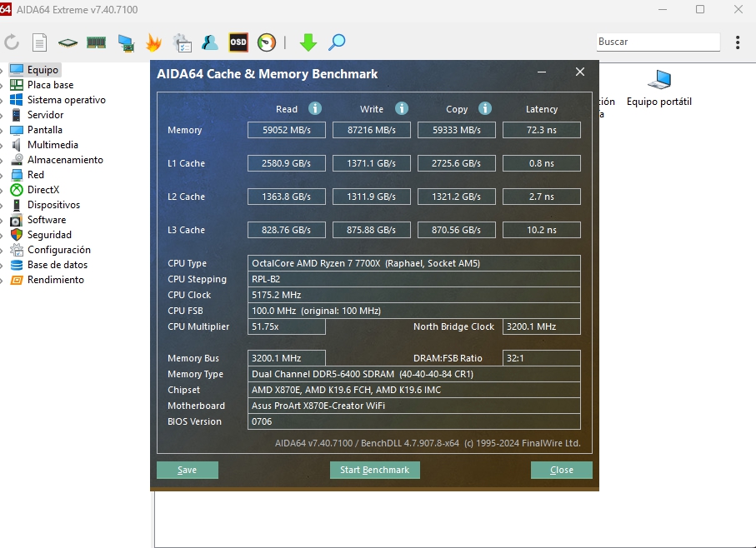Click the Close button in benchmark dialog
The height and width of the screenshot is (548, 756).
[561, 470]
